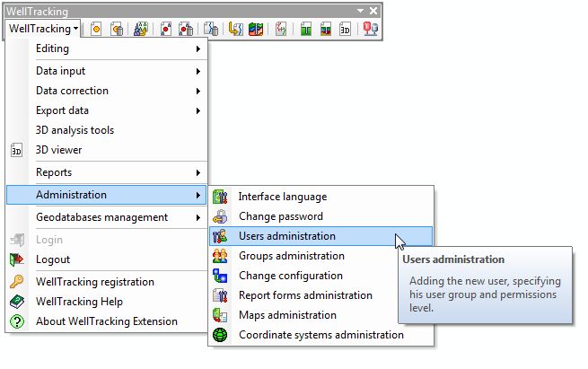
Task: Open the WellTracking dropdown menu button
Action: click(x=43, y=29)
